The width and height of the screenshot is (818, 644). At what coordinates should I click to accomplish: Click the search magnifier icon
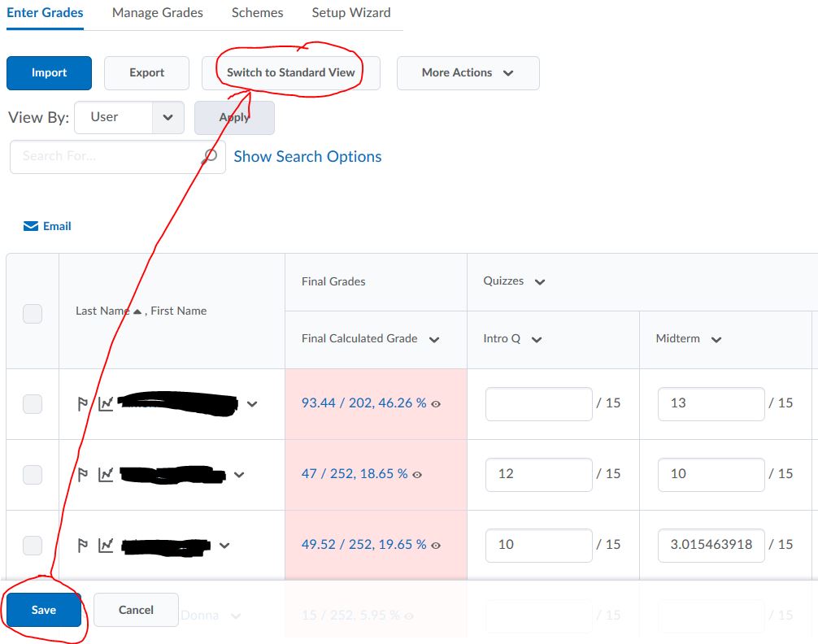pyautogui.click(x=210, y=156)
